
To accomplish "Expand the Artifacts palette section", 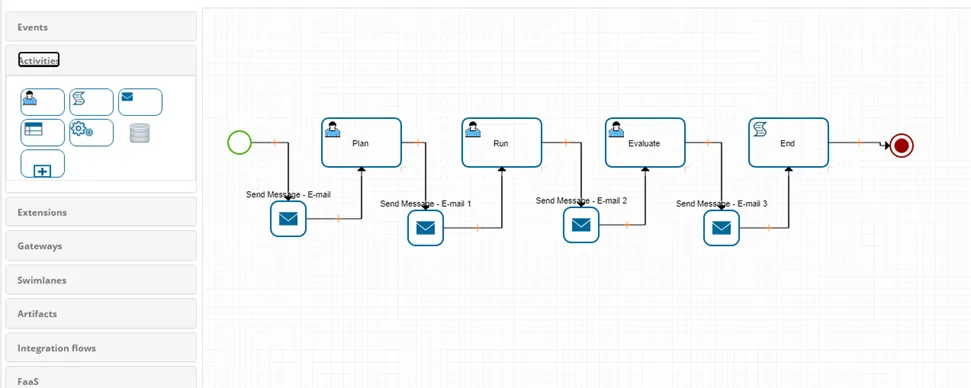I will pyautogui.click(x=101, y=314).
